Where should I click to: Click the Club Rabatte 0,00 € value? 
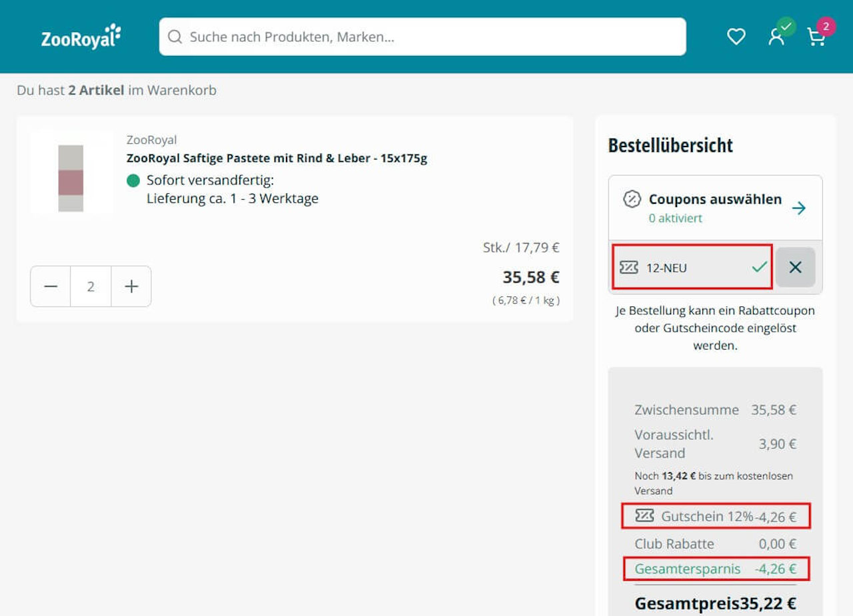[x=777, y=543]
